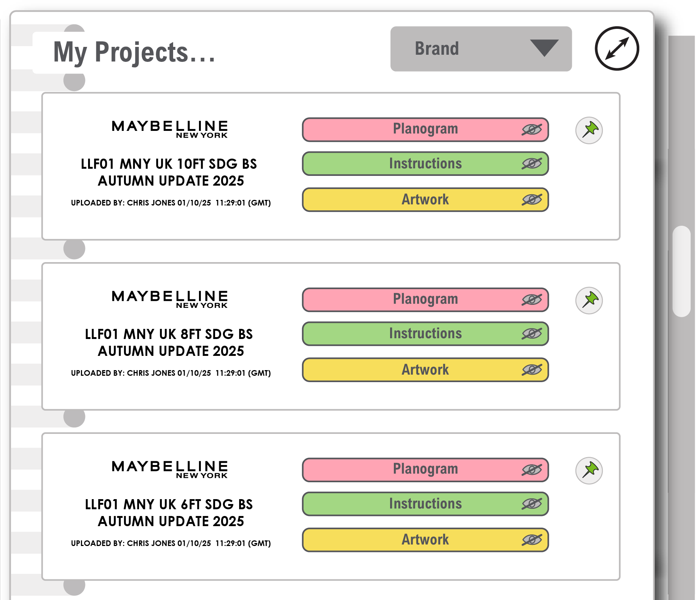Open Artwork for the 10FT project
The width and height of the screenshot is (700, 600).
(425, 199)
